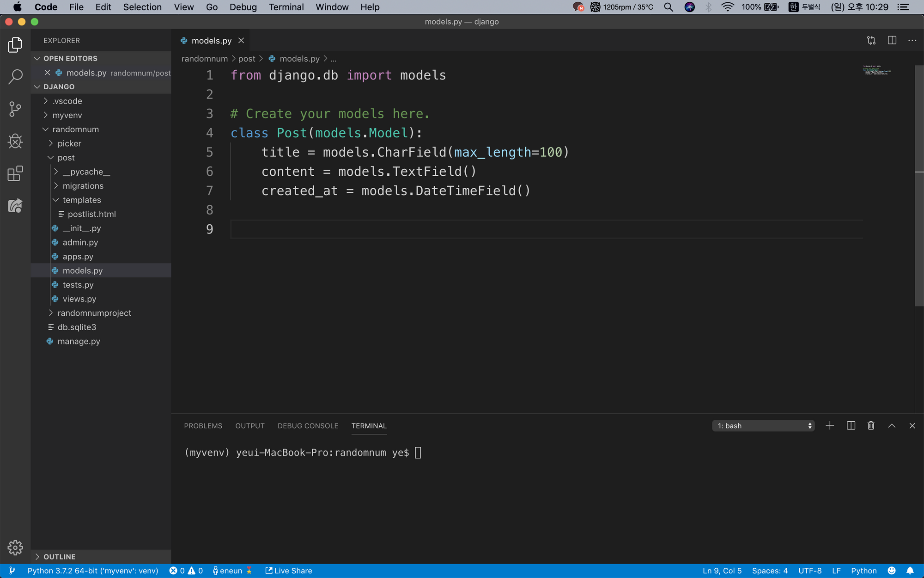Image resolution: width=924 pixels, height=578 pixels.
Task: Click Live Share in status bar
Action: click(289, 571)
